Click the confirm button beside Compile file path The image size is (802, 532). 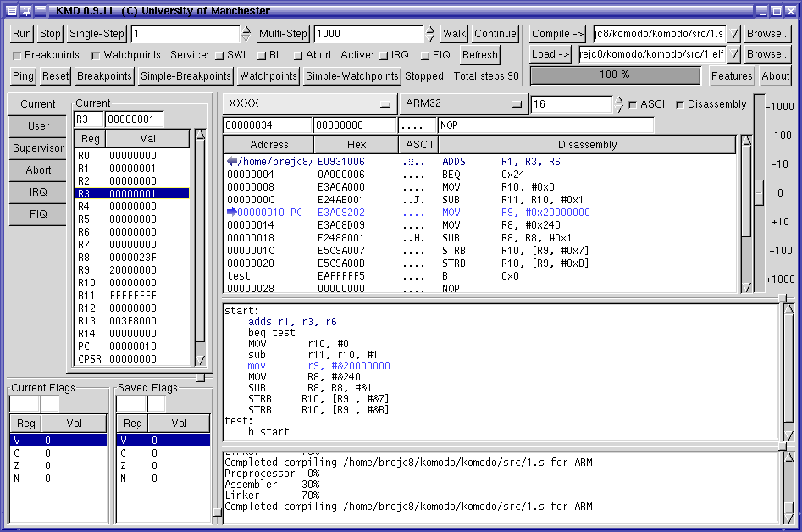734,34
